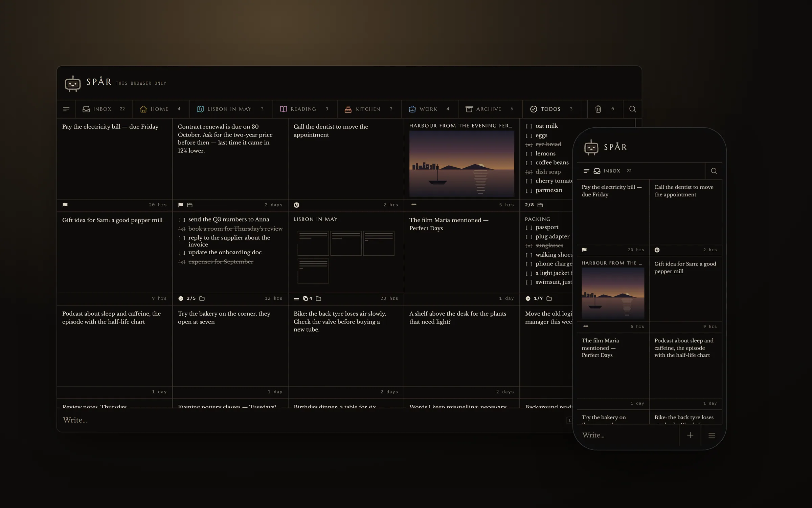Click the Inbox label in phone view
The width and height of the screenshot is (812, 508).
[x=612, y=171]
